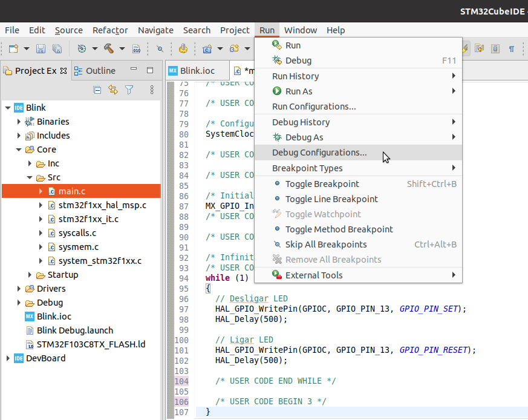Save the file with the single-floppy Save icon
Screen dimensions: 528x420
(x=41, y=49)
